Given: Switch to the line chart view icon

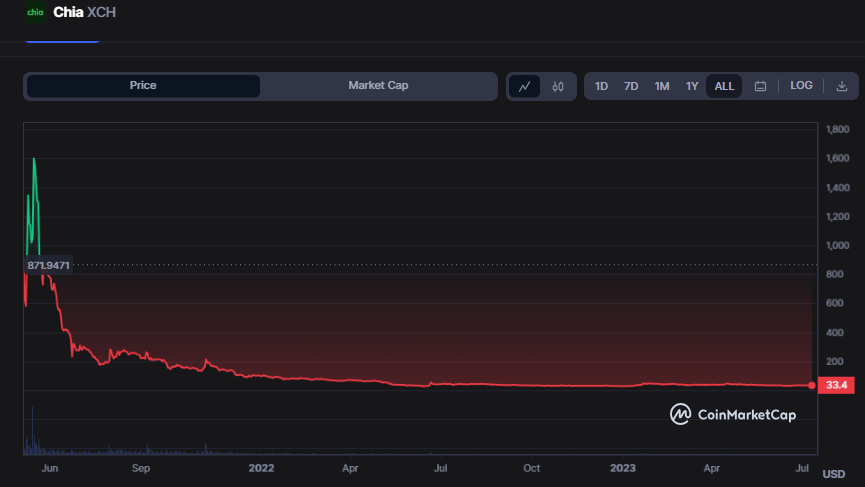Looking at the screenshot, I should coord(524,86).
